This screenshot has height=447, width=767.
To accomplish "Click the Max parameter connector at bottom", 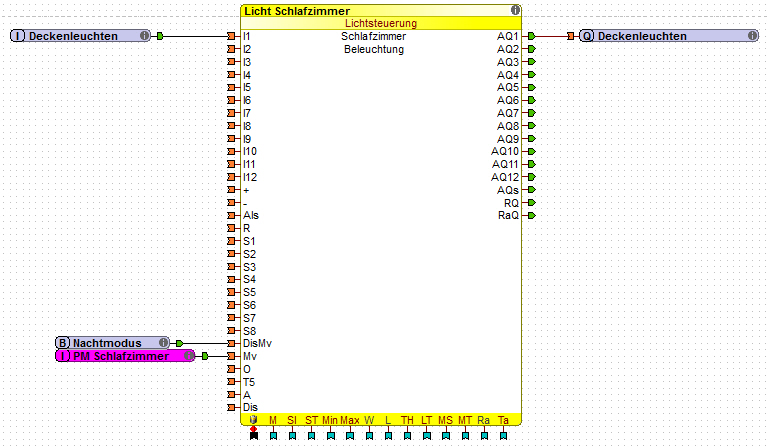I will tap(350, 435).
